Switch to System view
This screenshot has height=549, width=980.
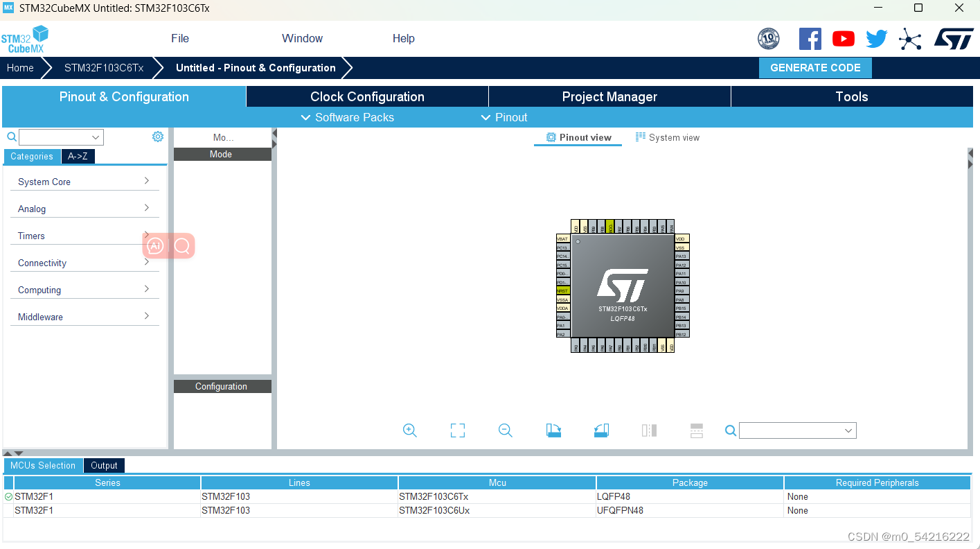(x=667, y=137)
